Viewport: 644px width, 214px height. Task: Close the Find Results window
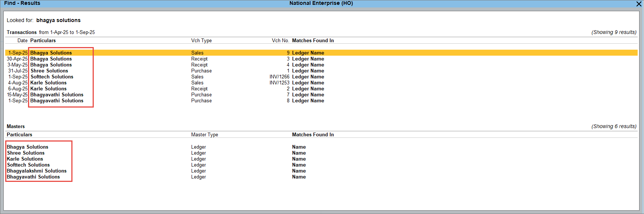(x=639, y=4)
